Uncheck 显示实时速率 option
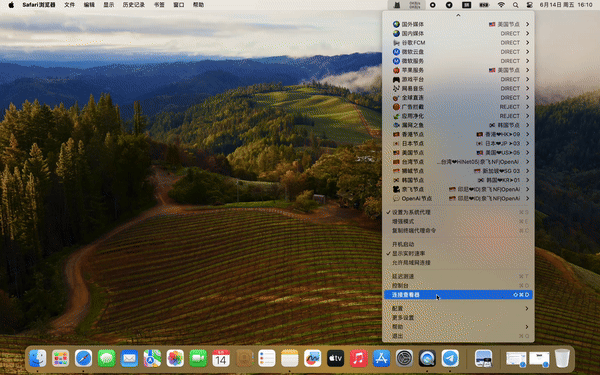Viewport: 600px width, 375px height. click(x=458, y=253)
